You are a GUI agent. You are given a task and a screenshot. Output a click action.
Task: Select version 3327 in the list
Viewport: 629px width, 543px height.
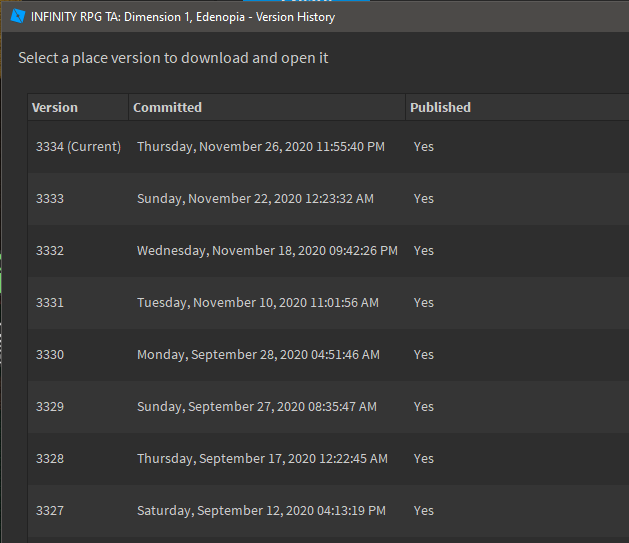click(50, 511)
